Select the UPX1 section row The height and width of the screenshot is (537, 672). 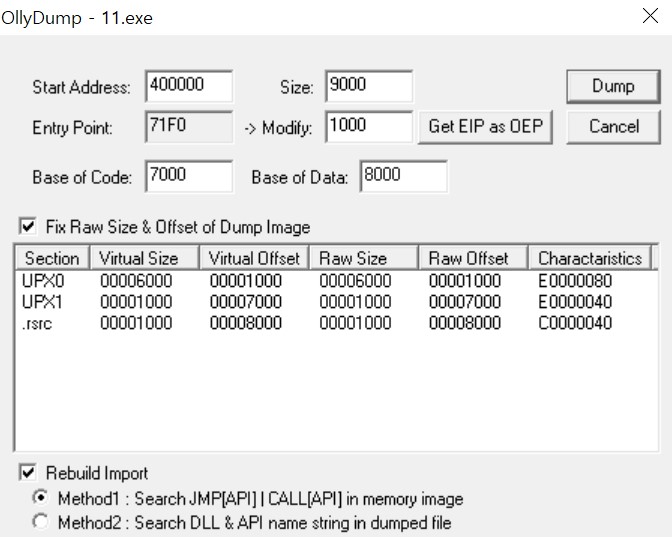tap(336, 302)
